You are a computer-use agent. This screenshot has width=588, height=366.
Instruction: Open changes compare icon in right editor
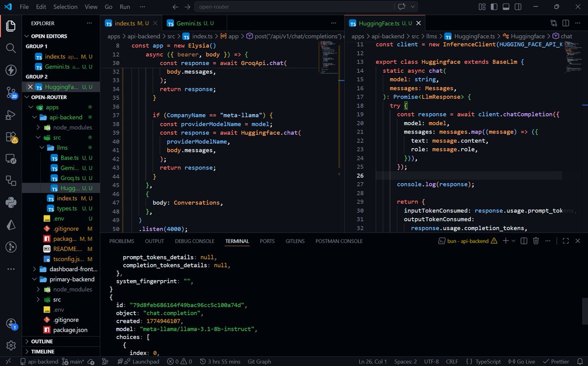[x=554, y=23]
